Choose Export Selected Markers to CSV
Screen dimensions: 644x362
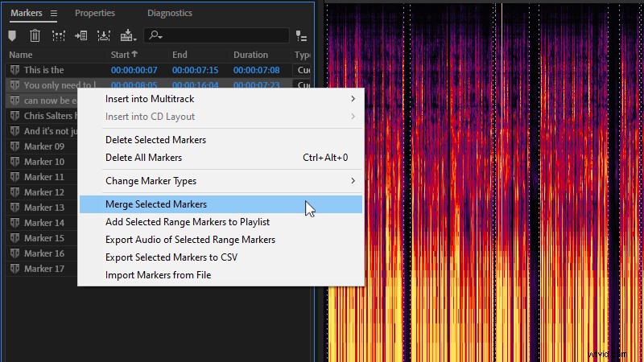[x=221, y=257]
